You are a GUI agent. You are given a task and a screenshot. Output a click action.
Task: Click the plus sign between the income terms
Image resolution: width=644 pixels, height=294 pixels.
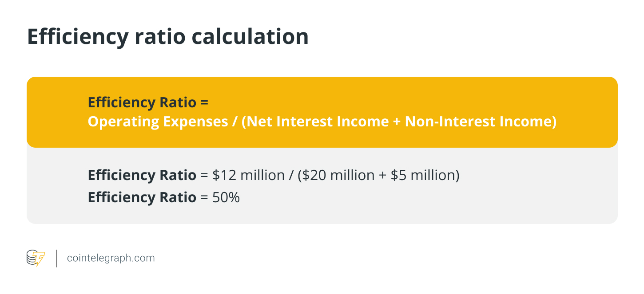coord(396,121)
